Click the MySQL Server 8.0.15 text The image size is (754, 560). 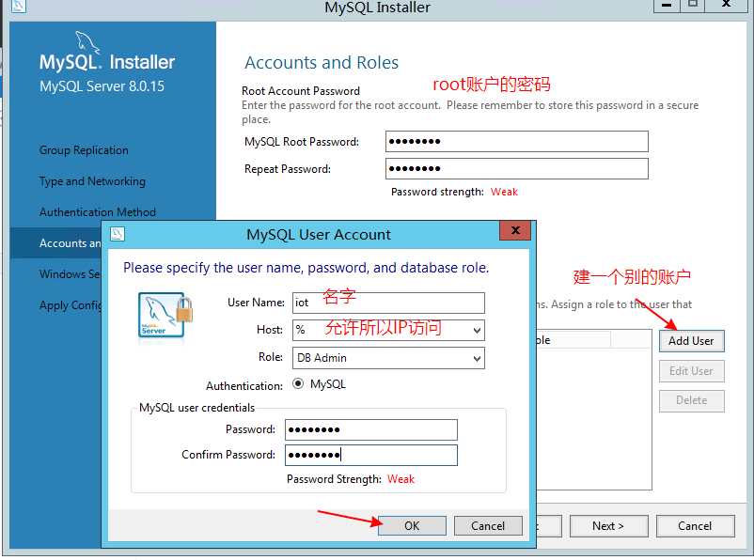pyautogui.click(x=102, y=86)
